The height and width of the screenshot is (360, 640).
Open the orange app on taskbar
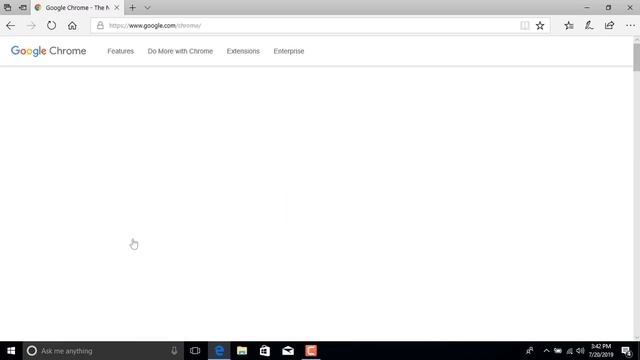click(x=311, y=351)
